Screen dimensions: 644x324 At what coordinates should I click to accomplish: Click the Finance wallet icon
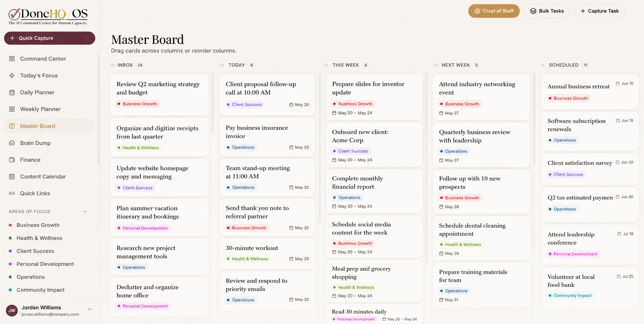coord(12,160)
